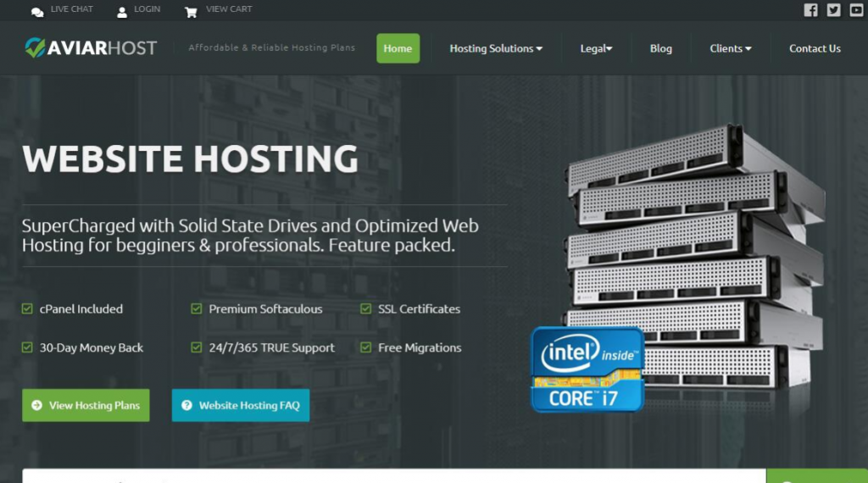Screen dimensions: 868x483
Task: Open the YouTube social icon
Action: (x=856, y=10)
